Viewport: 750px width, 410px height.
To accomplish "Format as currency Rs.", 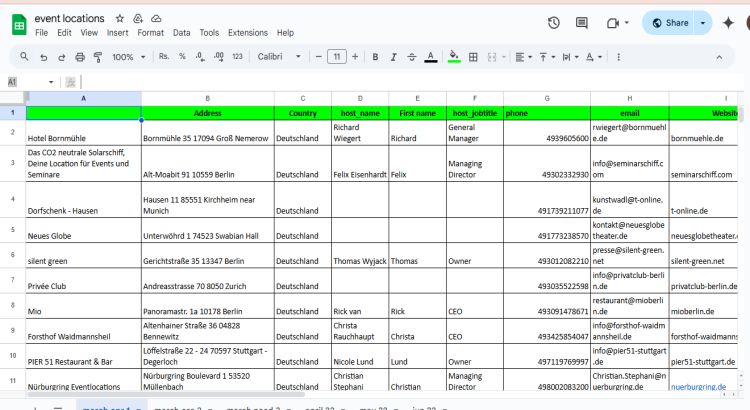I will tap(164, 56).
